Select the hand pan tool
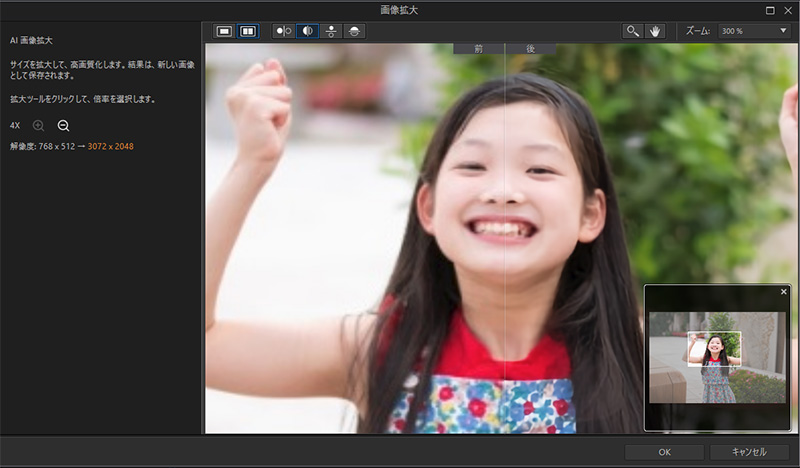The height and width of the screenshot is (468, 800). pyautogui.click(x=655, y=31)
